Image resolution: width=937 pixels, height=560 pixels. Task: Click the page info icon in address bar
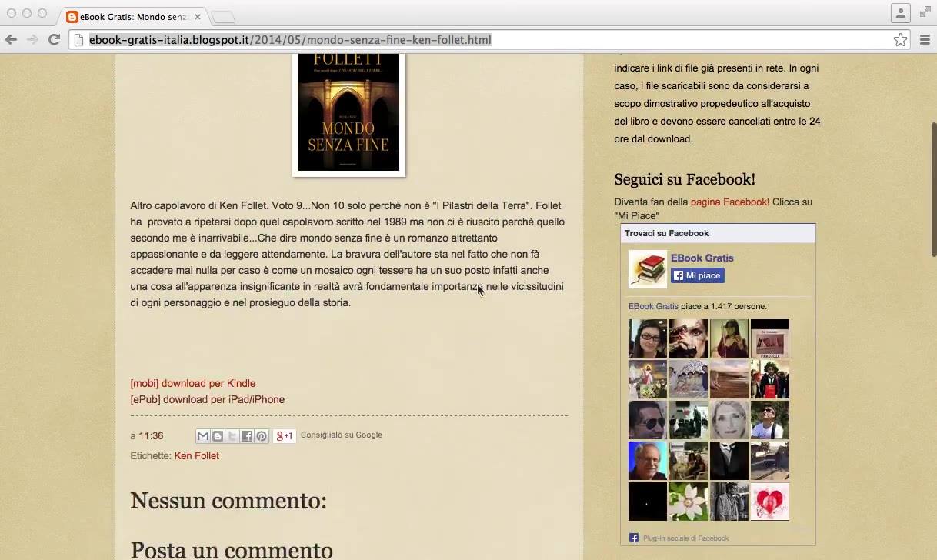point(78,40)
